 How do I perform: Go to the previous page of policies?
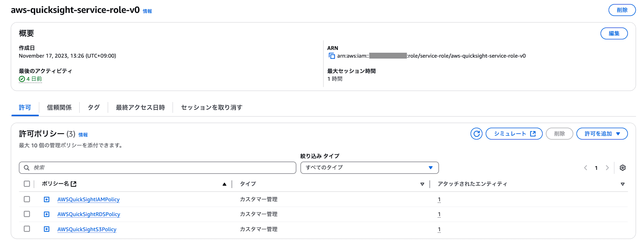tap(586, 168)
